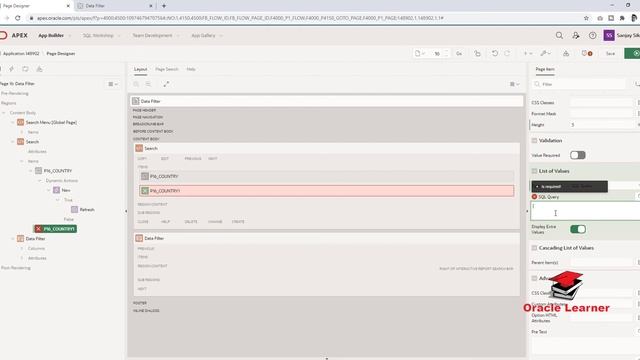The width and height of the screenshot is (640, 360).
Task: Open the rendering tree menu dropdown
Action: point(113,84)
